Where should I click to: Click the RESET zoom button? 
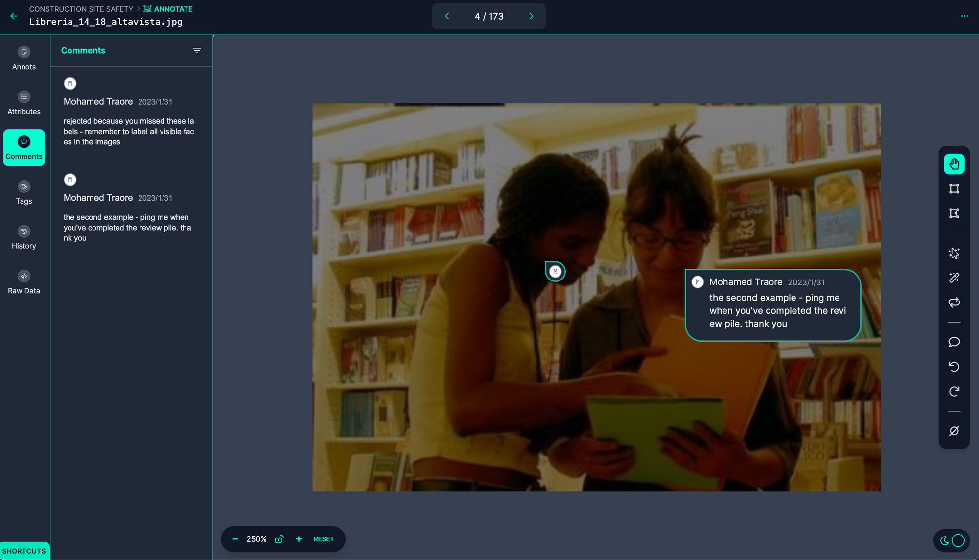[x=324, y=539]
